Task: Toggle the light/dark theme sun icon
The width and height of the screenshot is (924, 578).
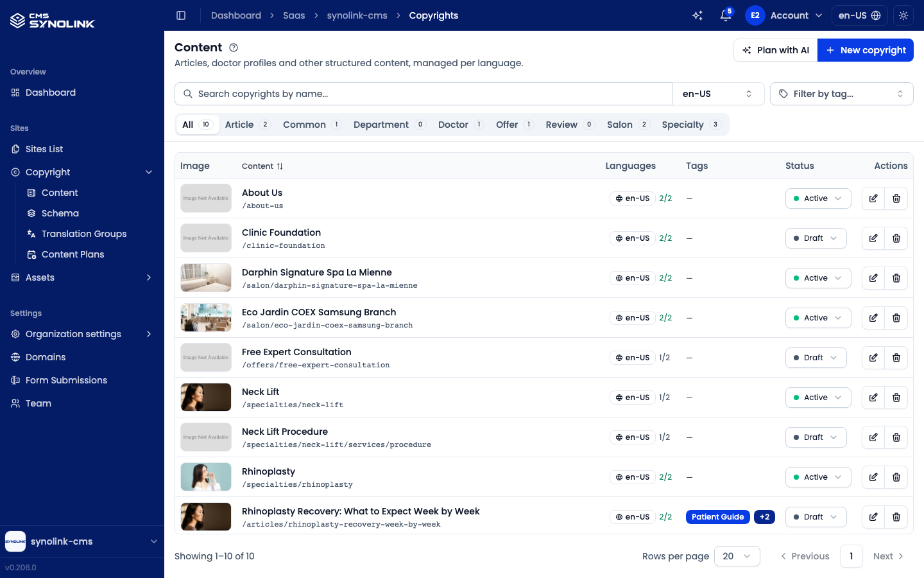Action: coord(903,15)
